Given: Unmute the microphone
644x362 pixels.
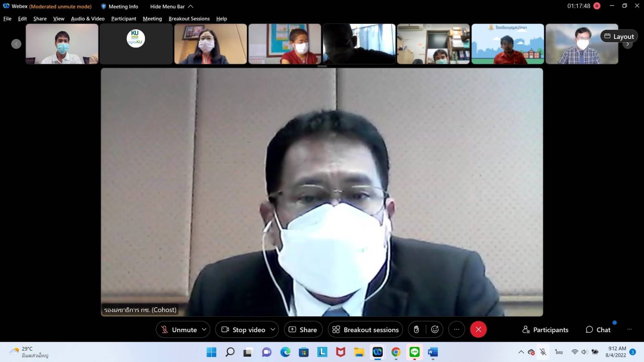Looking at the screenshot, I should click(179, 330).
